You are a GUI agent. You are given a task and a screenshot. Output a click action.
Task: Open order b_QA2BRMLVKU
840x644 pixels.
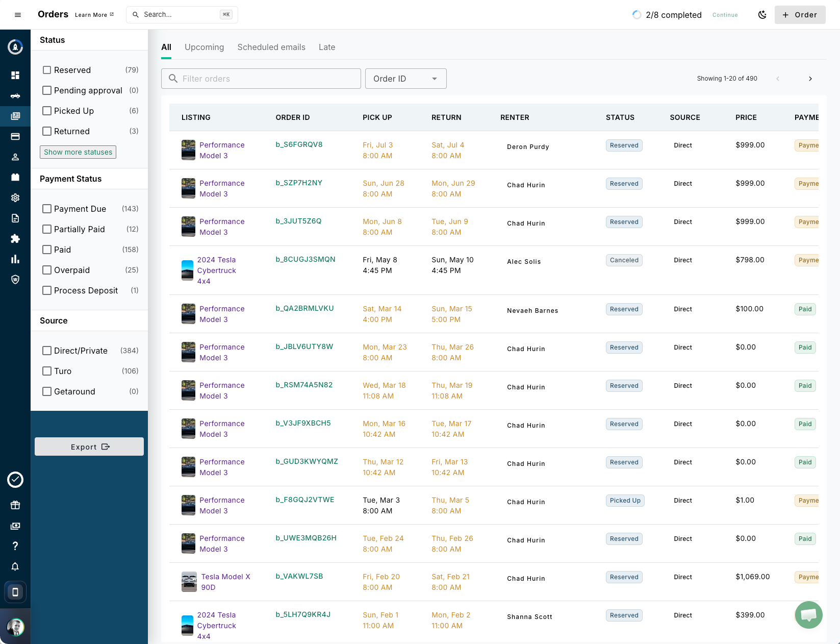pos(304,308)
